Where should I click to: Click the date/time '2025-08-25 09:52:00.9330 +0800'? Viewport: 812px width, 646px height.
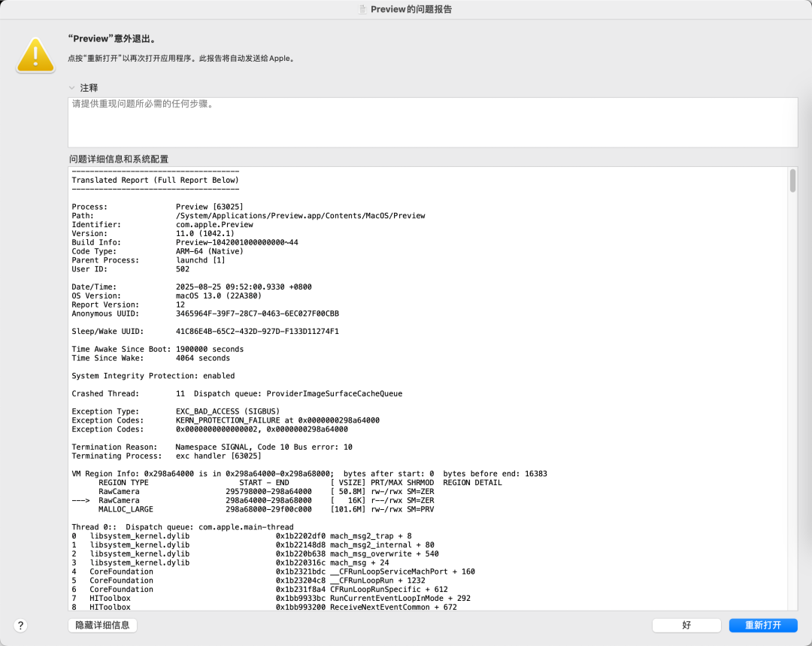[244, 287]
